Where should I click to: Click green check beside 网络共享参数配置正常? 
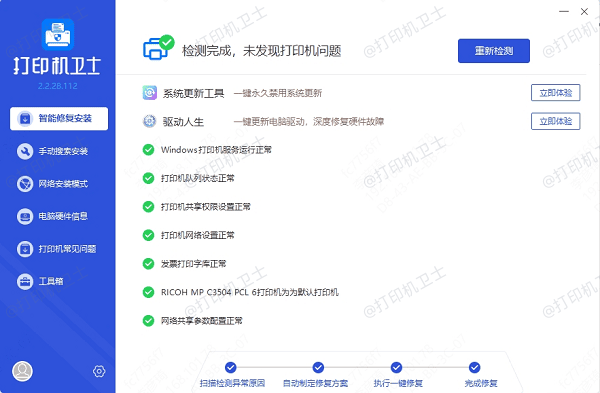[148, 321]
